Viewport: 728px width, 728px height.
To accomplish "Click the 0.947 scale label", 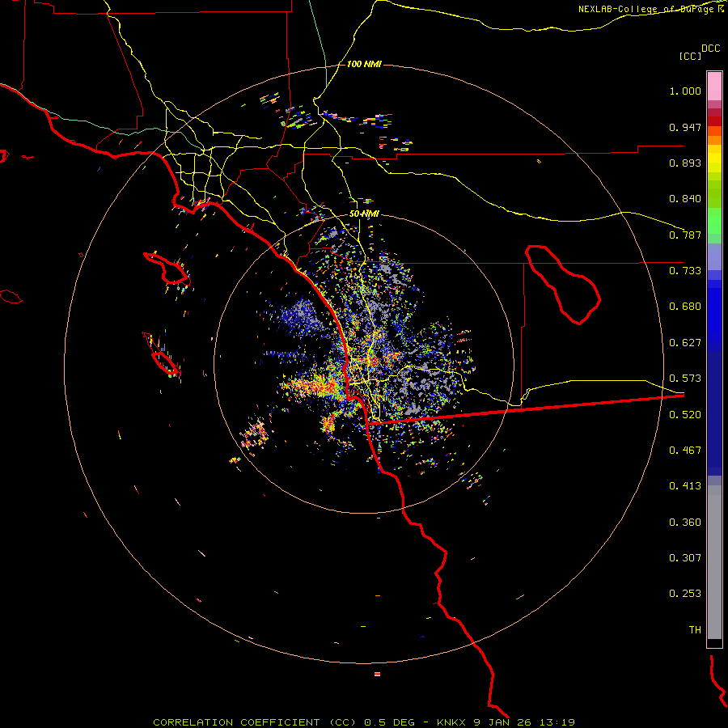I will click(x=685, y=127).
